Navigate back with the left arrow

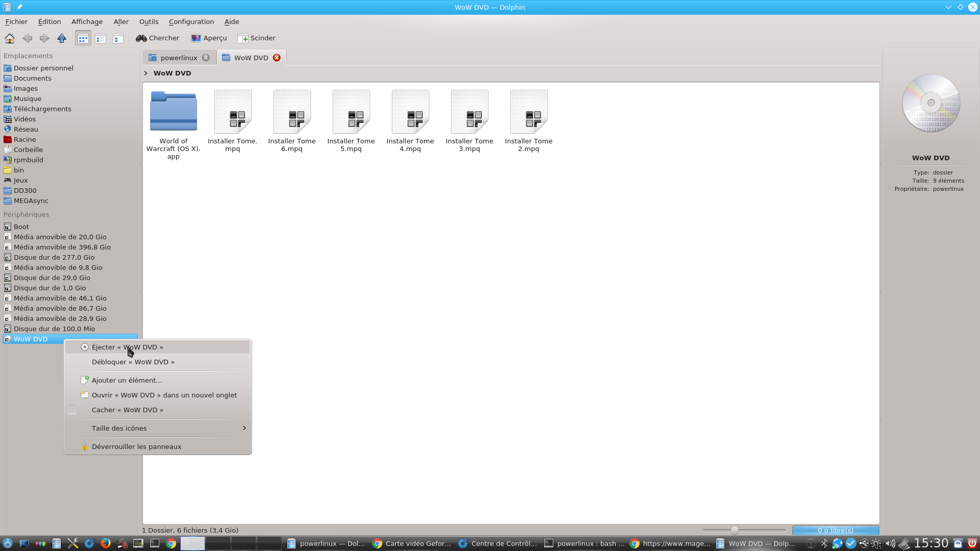pyautogui.click(x=27, y=38)
